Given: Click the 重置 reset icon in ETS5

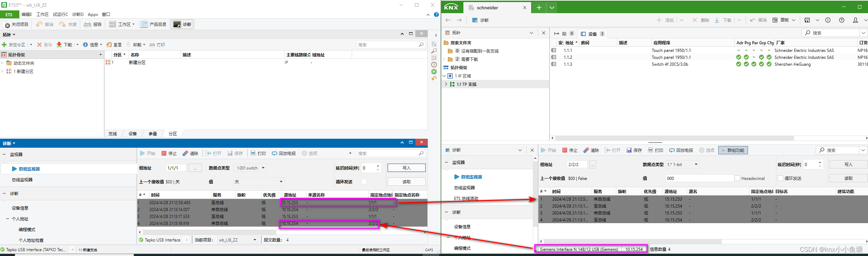Looking at the screenshot, I should [x=109, y=45].
